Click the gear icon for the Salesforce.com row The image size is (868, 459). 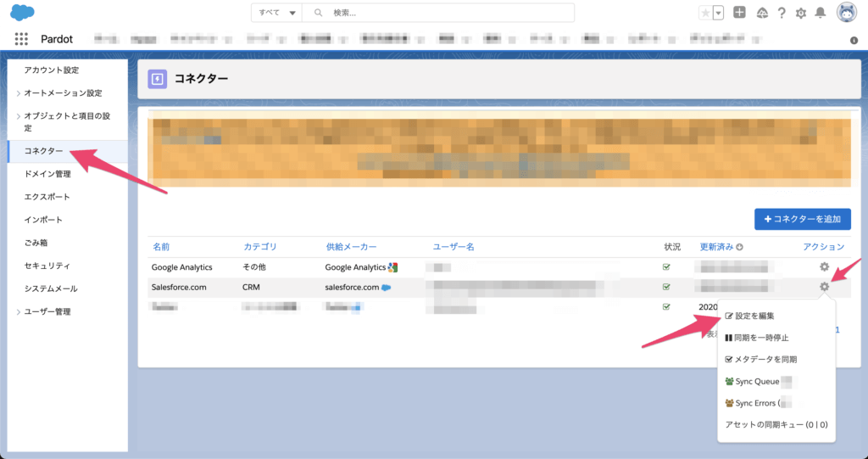click(824, 287)
